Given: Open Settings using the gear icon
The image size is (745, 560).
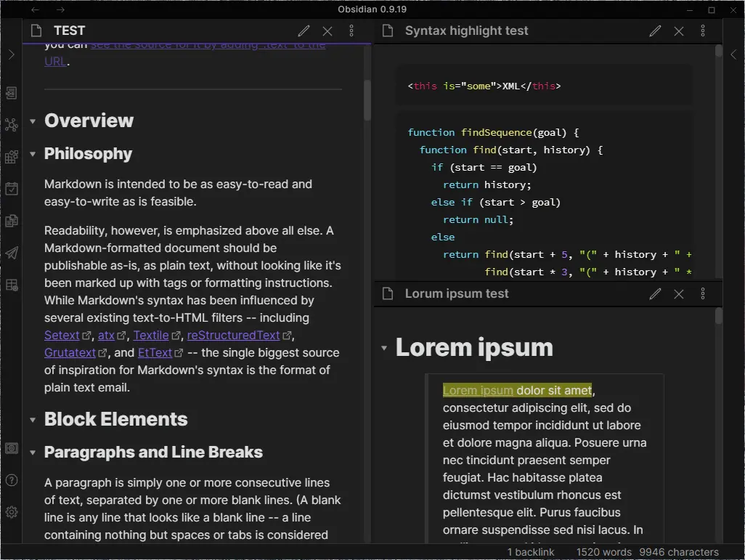Looking at the screenshot, I should point(12,512).
